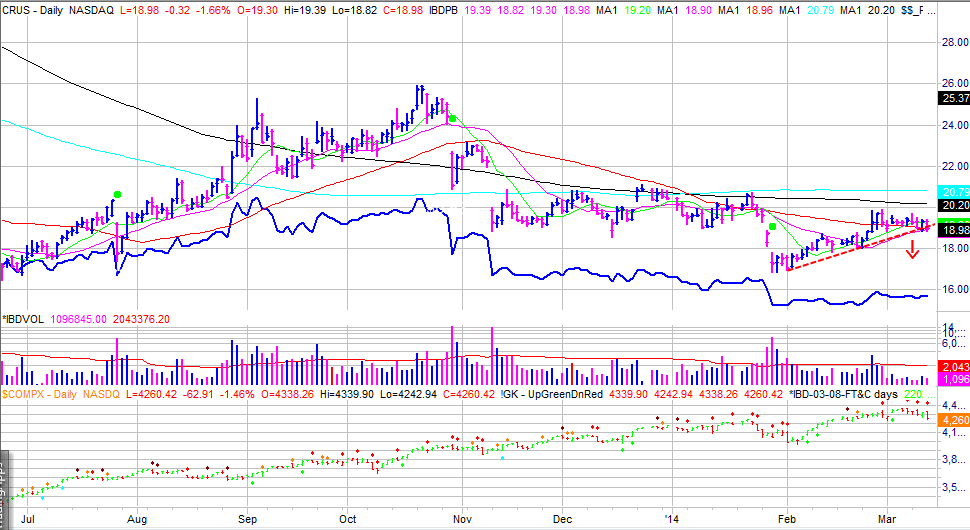The image size is (970, 530).
Task: Open the *IBDVOL volume indicator label
Action: click(23, 319)
